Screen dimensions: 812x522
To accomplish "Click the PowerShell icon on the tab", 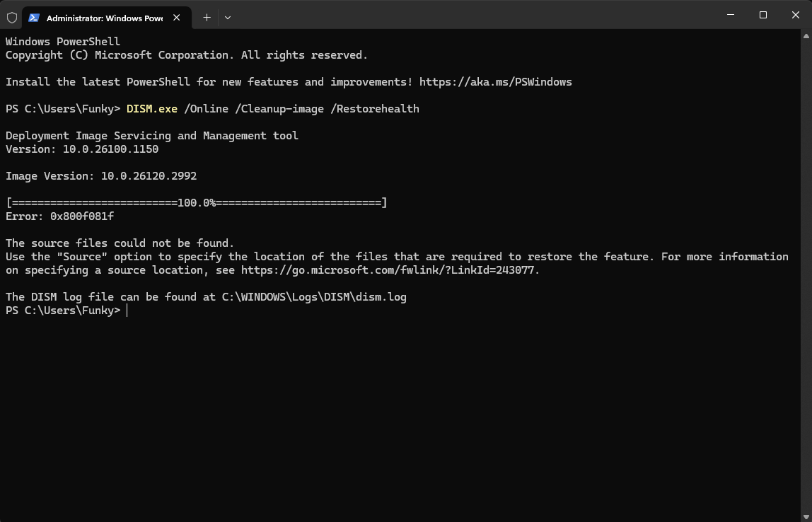I will point(34,18).
